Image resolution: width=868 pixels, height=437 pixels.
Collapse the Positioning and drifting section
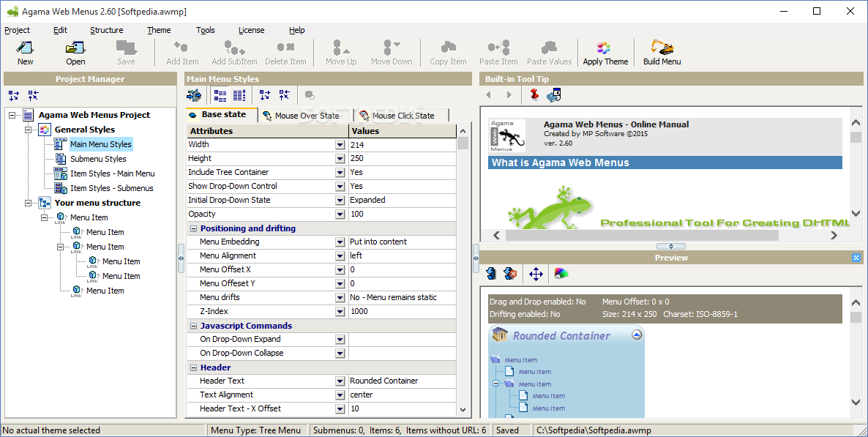(194, 228)
